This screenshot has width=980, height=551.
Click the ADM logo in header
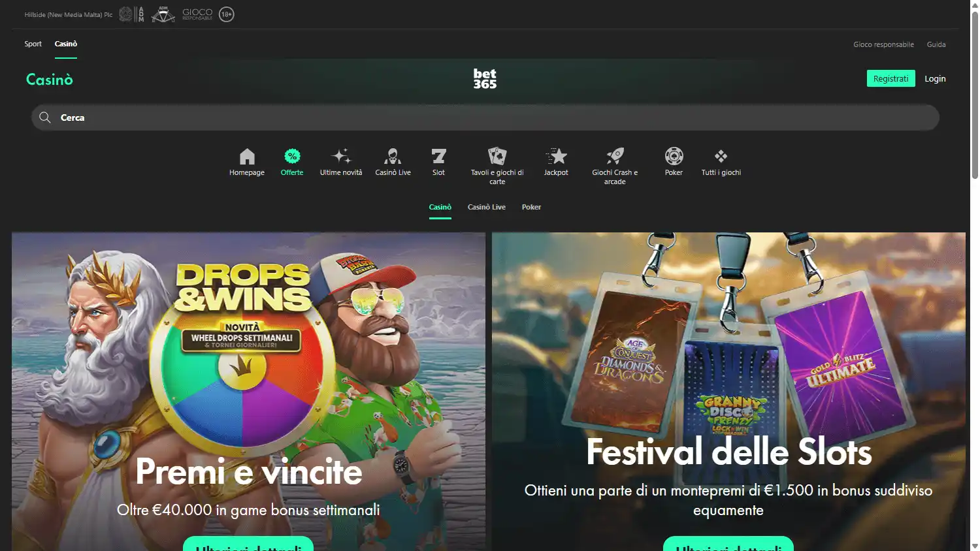(x=163, y=14)
